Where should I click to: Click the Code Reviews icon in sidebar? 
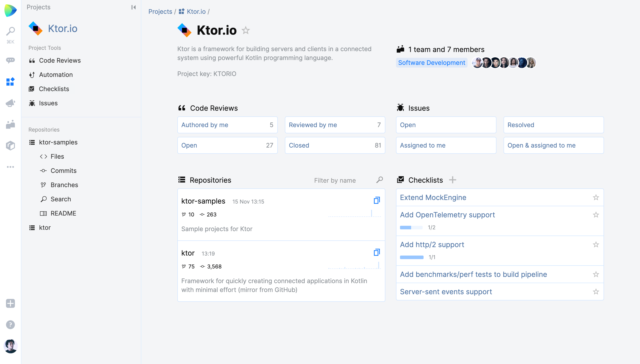click(32, 60)
